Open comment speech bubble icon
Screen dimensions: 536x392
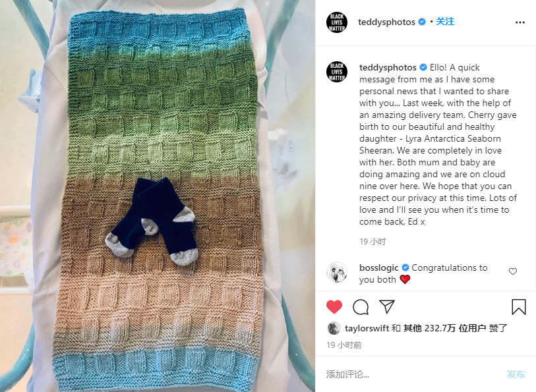361,306
